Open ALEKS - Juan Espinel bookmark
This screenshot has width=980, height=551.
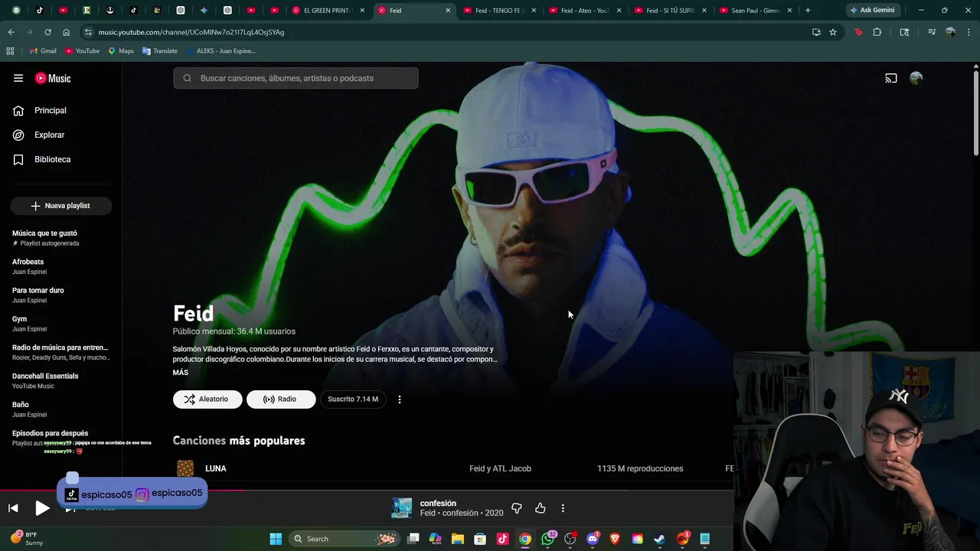(220, 51)
